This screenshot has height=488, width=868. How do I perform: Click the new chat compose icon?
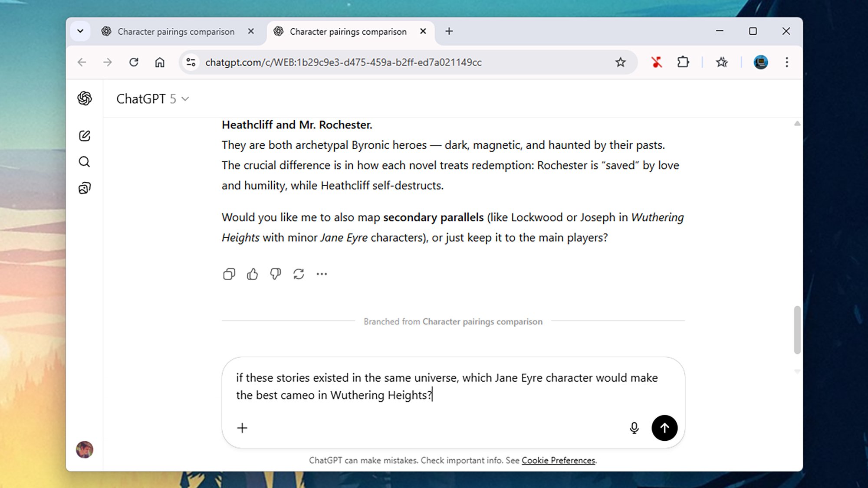click(85, 136)
